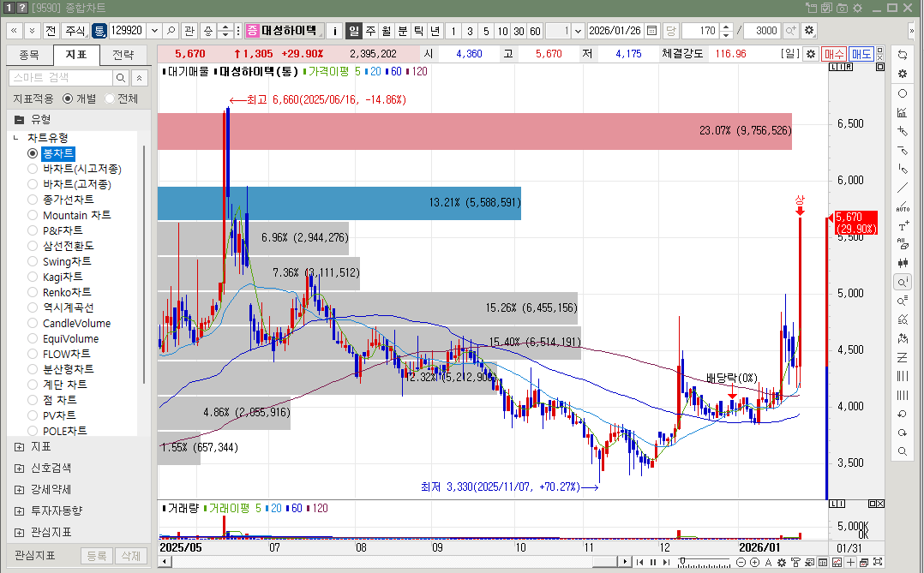The height and width of the screenshot is (573, 924).
Task: Open the interval number dropdown arrow
Action: (x=578, y=31)
